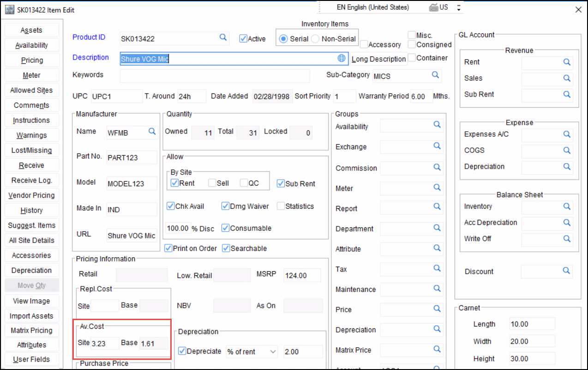Enable the Misc. checkbox
This screenshot has height=370, width=588.
pyautogui.click(x=412, y=35)
